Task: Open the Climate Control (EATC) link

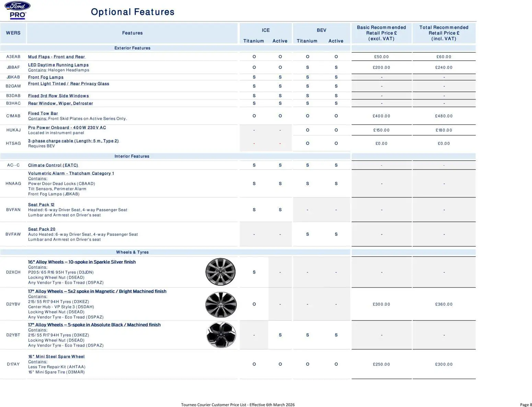Action: (53, 165)
